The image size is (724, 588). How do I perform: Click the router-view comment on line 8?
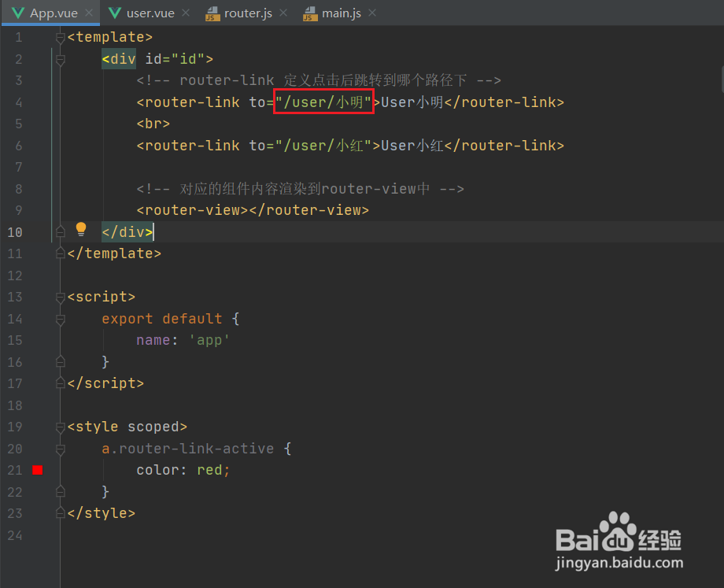pos(300,188)
